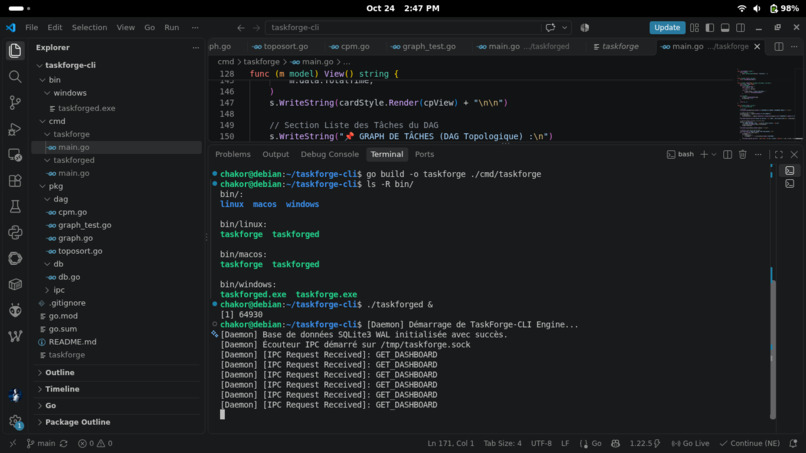Click the Update button
This screenshot has height=453, width=806.
[667, 28]
